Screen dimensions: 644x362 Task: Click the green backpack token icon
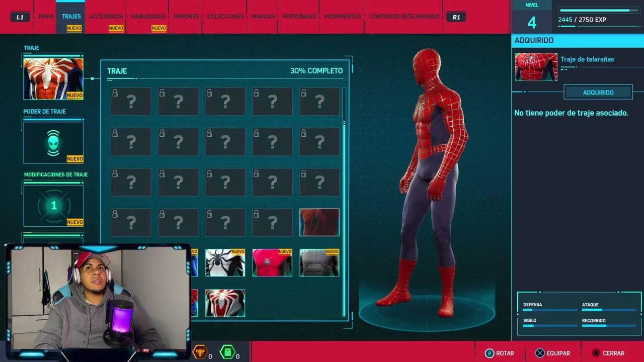[227, 352]
